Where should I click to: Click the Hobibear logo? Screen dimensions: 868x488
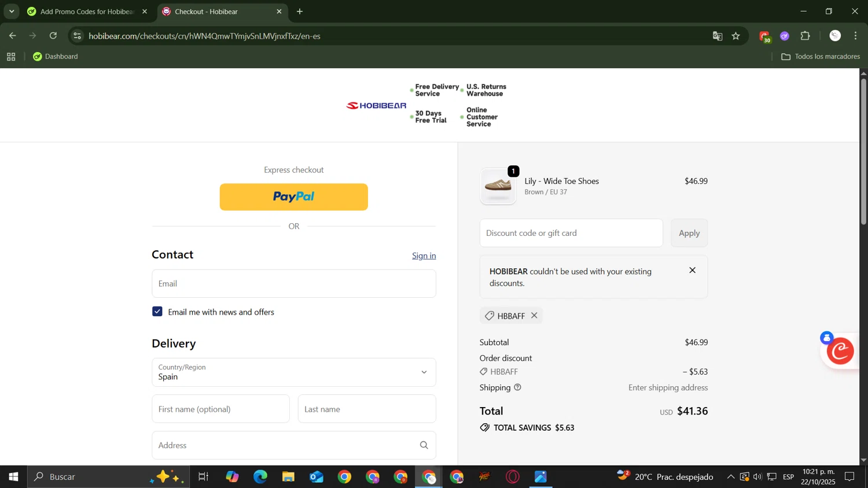[x=376, y=105]
